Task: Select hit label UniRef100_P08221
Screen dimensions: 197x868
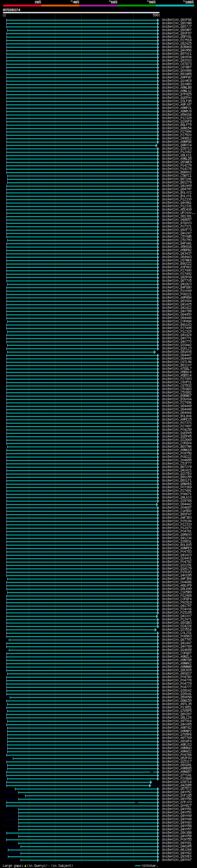Action: 176,294
